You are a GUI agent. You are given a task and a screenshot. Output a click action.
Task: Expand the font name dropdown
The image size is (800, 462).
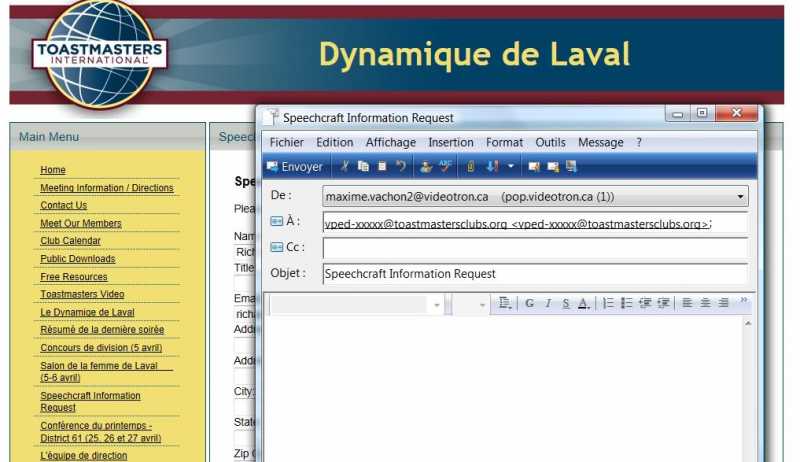pos(437,304)
